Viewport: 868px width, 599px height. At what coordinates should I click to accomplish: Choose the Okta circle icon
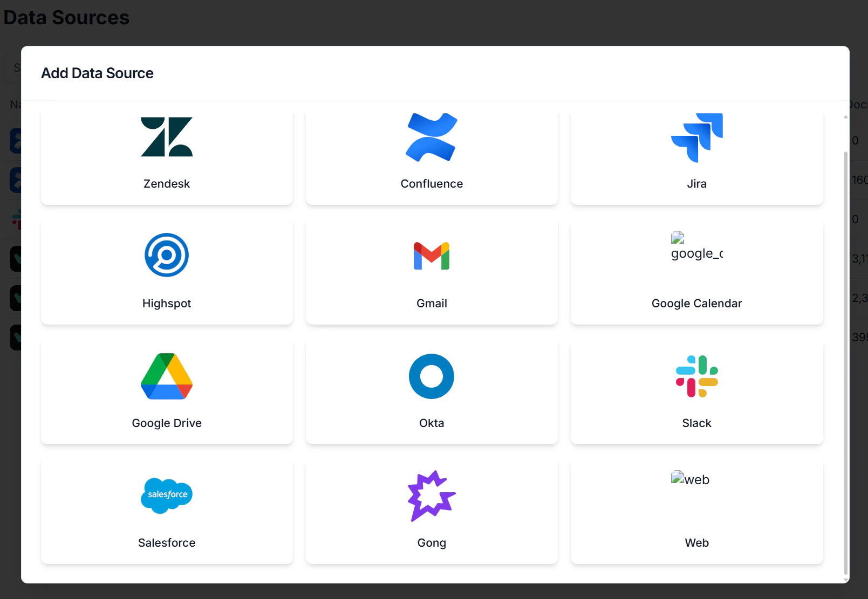(x=432, y=376)
